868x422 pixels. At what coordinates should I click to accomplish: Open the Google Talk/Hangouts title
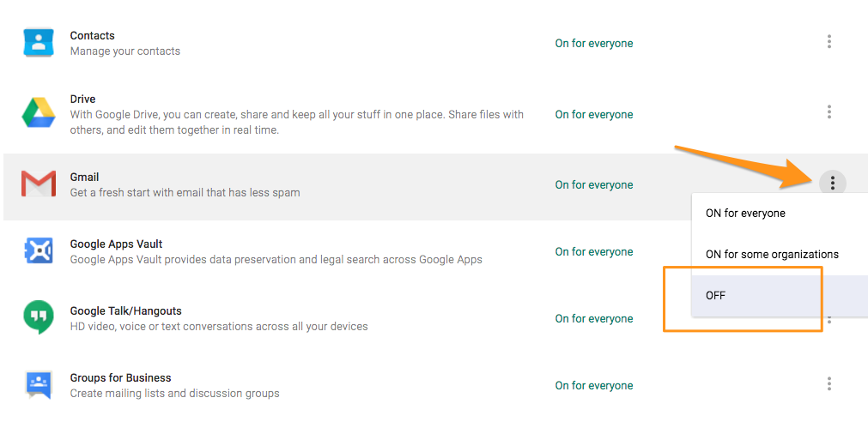[x=125, y=310]
